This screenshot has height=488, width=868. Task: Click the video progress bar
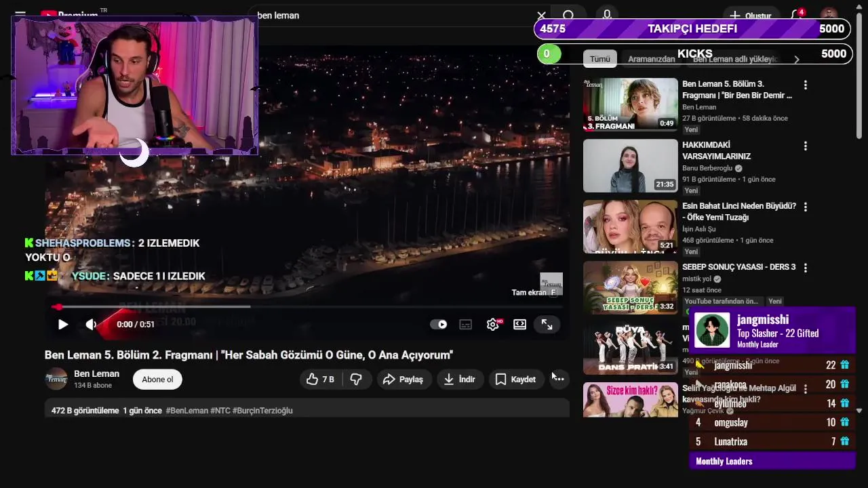[307, 307]
